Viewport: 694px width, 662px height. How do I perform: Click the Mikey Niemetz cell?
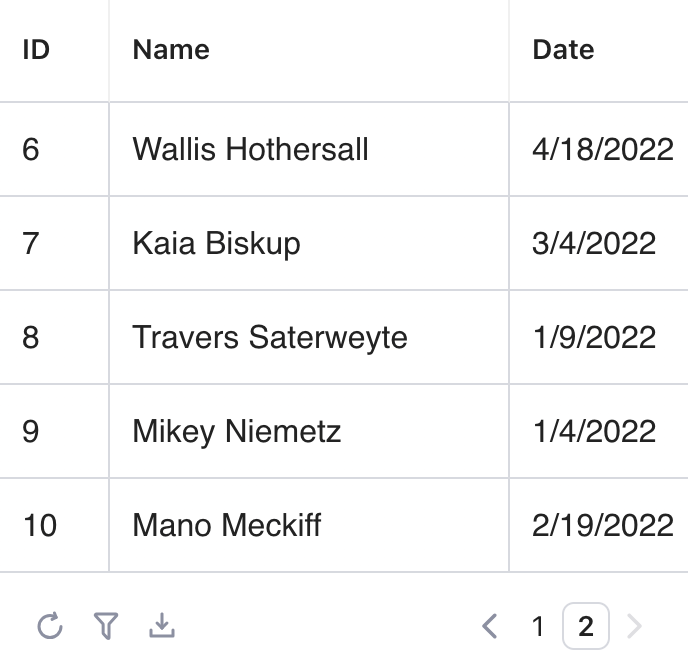tap(237, 431)
